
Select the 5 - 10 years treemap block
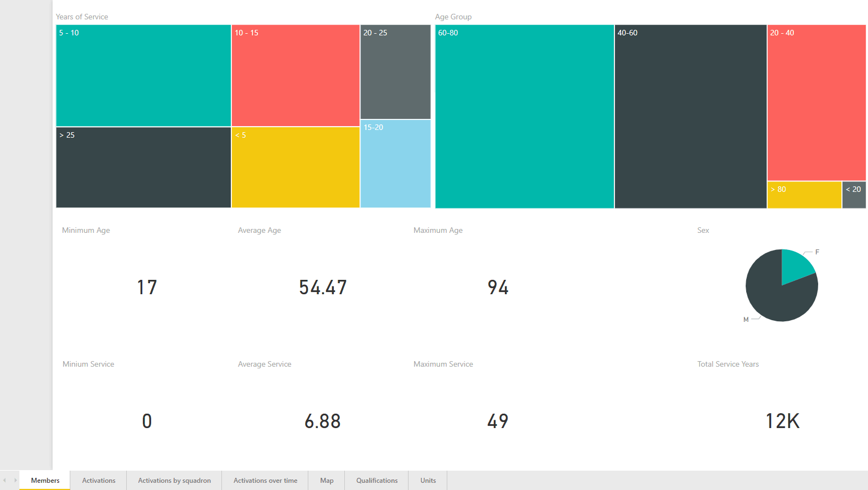(x=143, y=76)
